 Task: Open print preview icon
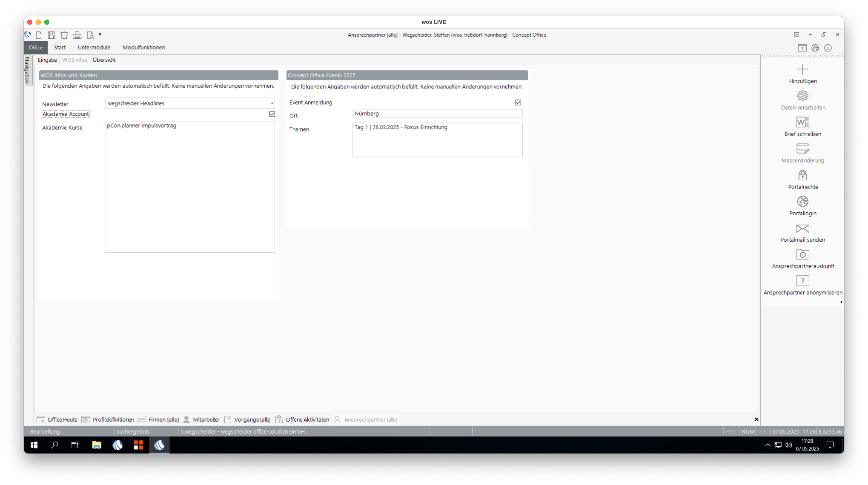(90, 35)
